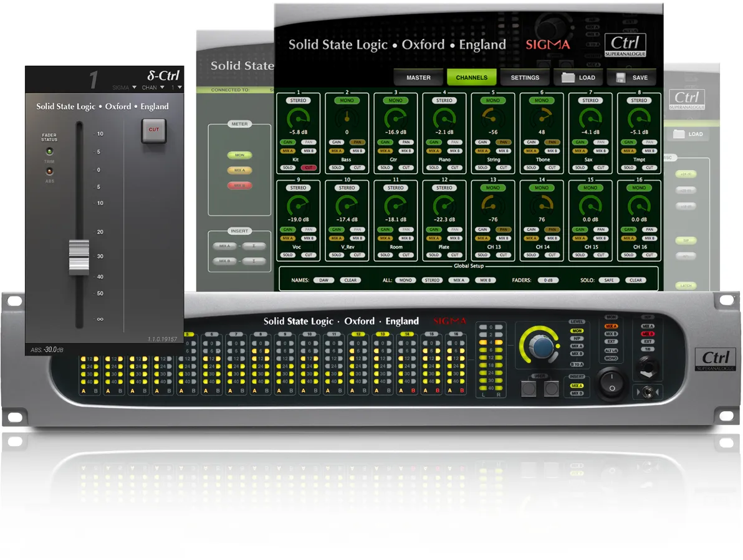Toggle the MONO button on the String channel

click(x=493, y=100)
